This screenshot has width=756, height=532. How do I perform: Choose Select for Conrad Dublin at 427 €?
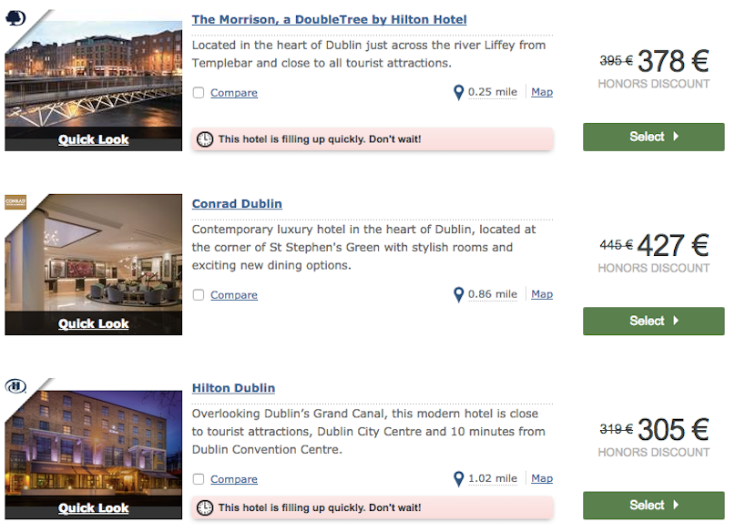pyautogui.click(x=653, y=321)
